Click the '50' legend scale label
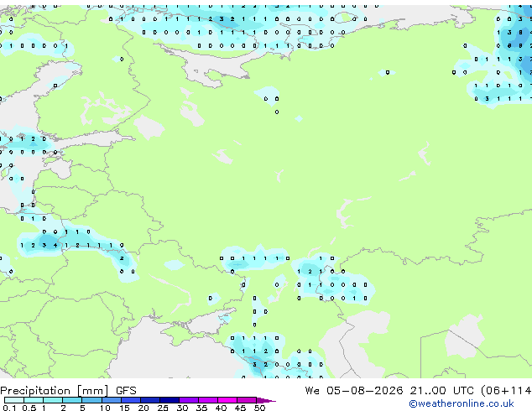This screenshot has height=411, width=532. pos(260,408)
